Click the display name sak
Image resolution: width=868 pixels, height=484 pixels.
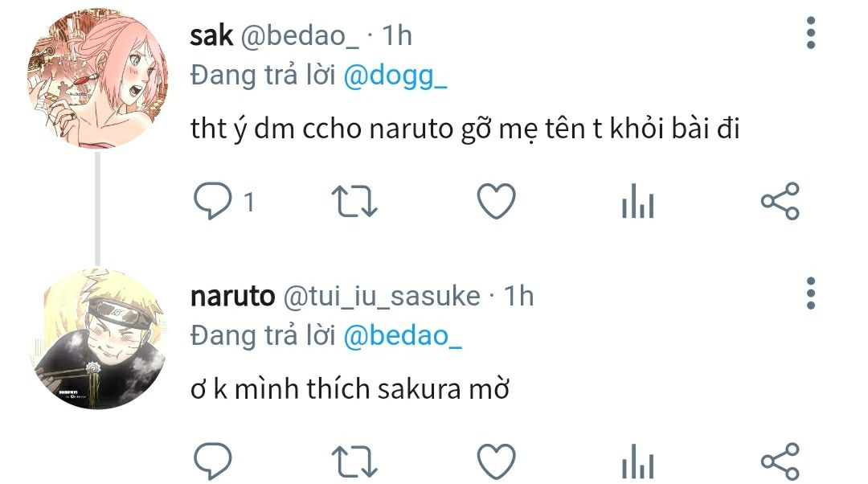coord(211,35)
